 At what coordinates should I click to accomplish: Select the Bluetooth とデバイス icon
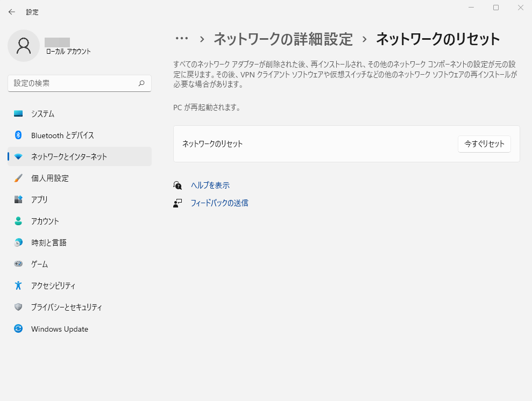coord(18,135)
